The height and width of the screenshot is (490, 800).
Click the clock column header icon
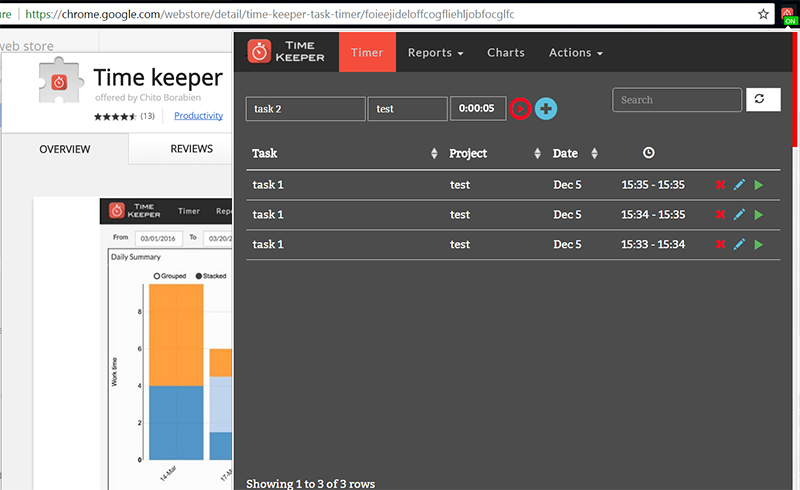(x=648, y=153)
